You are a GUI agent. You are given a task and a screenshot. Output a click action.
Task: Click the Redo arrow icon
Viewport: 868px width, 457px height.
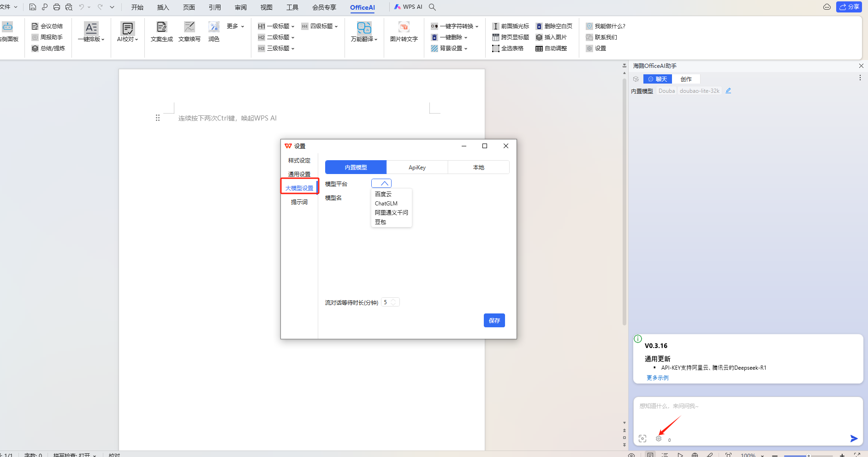tap(100, 7)
